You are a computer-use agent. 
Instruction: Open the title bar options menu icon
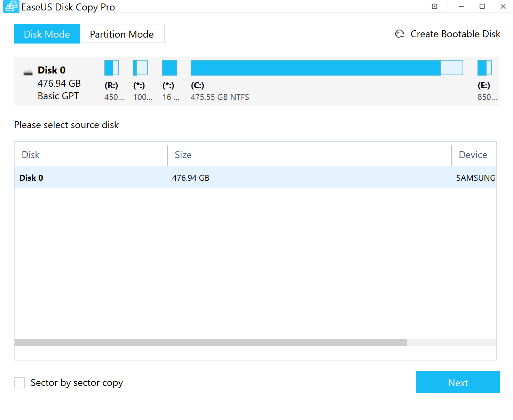coord(434,6)
